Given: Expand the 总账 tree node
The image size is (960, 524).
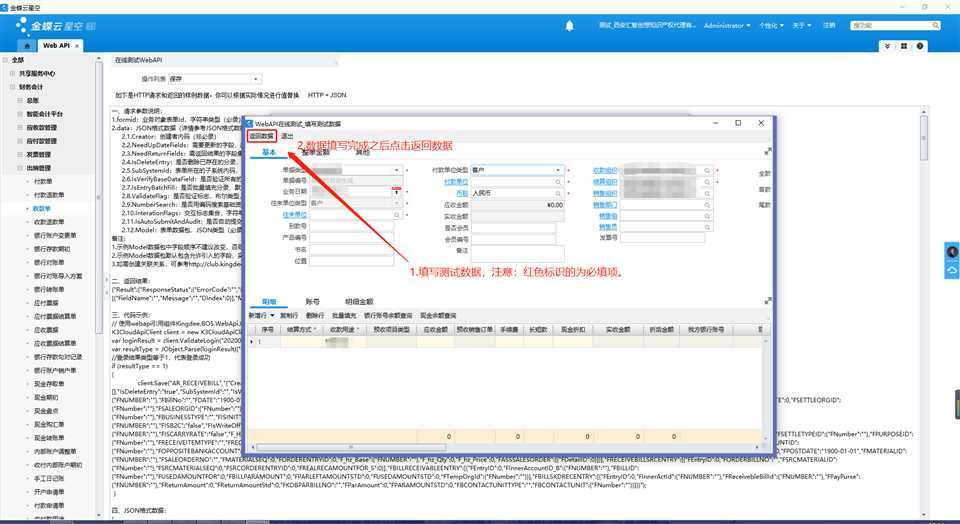Looking at the screenshot, I should (x=20, y=100).
